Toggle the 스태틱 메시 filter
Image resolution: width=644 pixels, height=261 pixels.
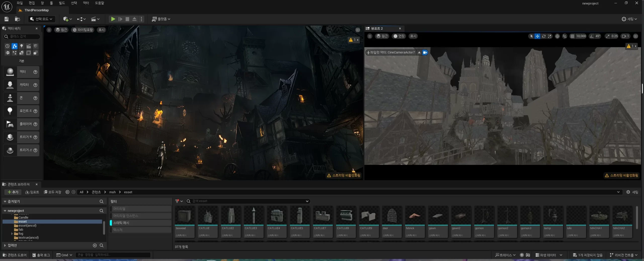click(140, 223)
